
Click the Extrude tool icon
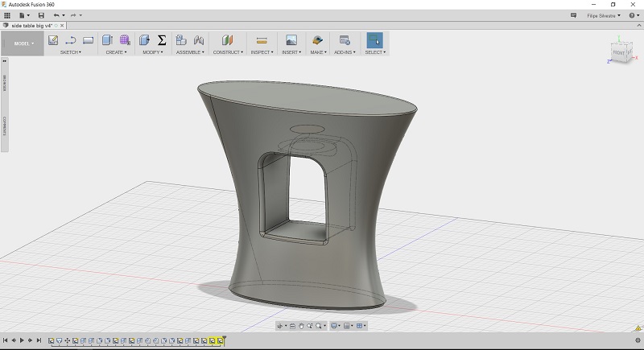(107, 39)
